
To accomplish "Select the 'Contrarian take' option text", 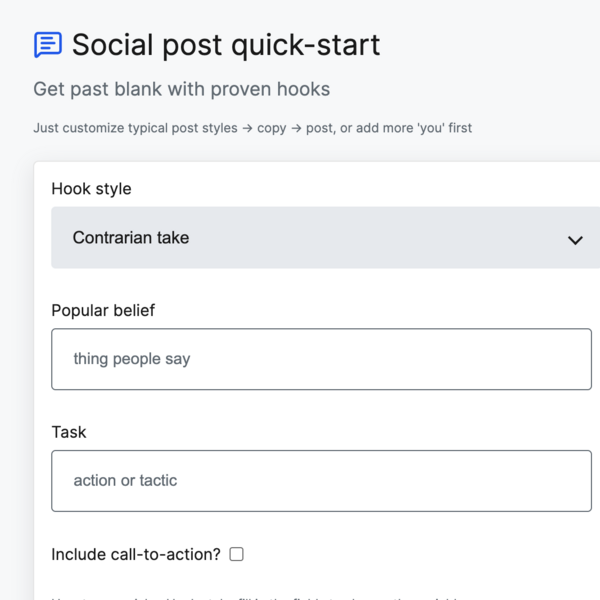I will click(131, 238).
